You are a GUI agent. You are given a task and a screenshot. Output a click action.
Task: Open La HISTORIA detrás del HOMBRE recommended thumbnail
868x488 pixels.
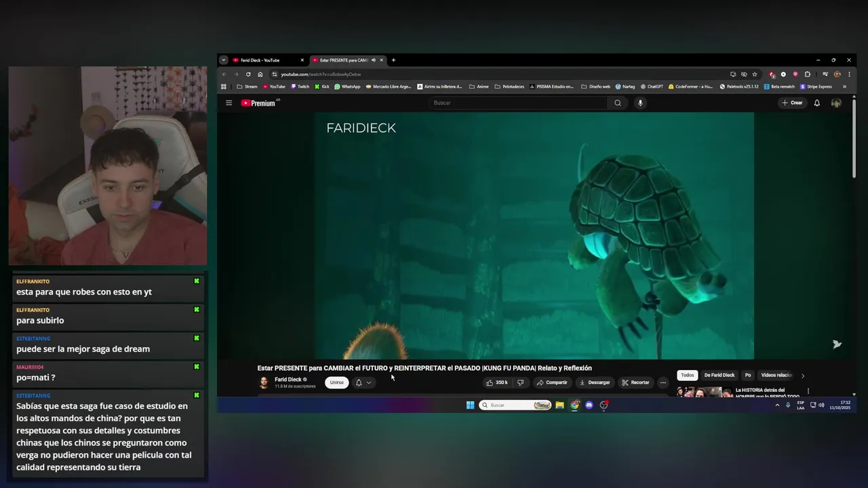point(704,391)
